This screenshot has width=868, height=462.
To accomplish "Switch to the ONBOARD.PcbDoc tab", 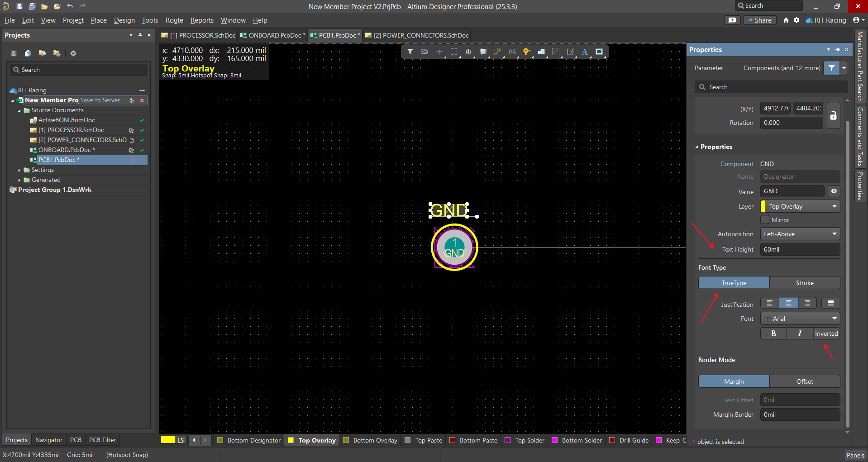I will tap(272, 35).
